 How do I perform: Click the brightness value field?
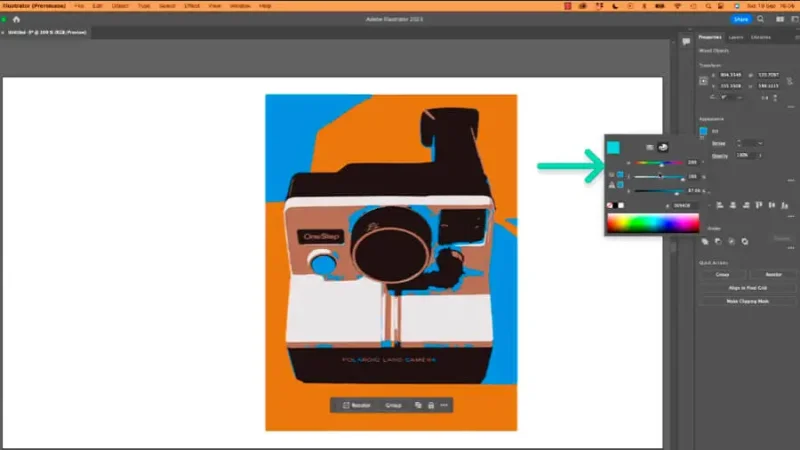point(693,191)
